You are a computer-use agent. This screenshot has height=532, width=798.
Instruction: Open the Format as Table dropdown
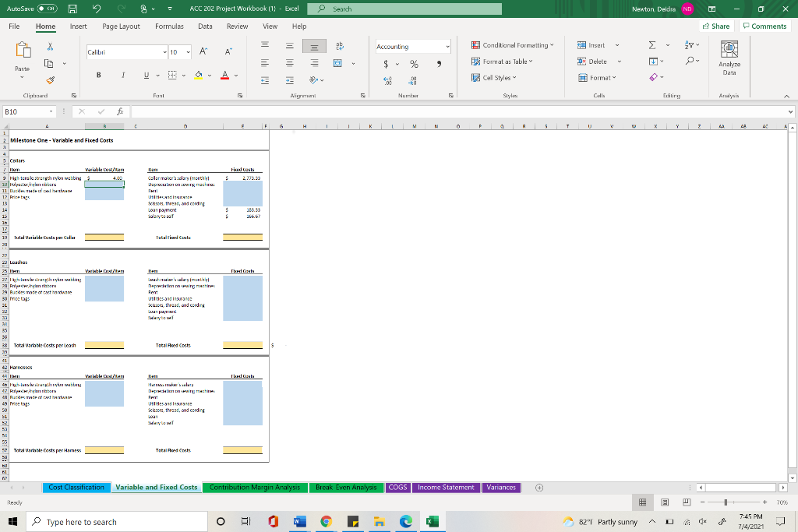(x=502, y=62)
